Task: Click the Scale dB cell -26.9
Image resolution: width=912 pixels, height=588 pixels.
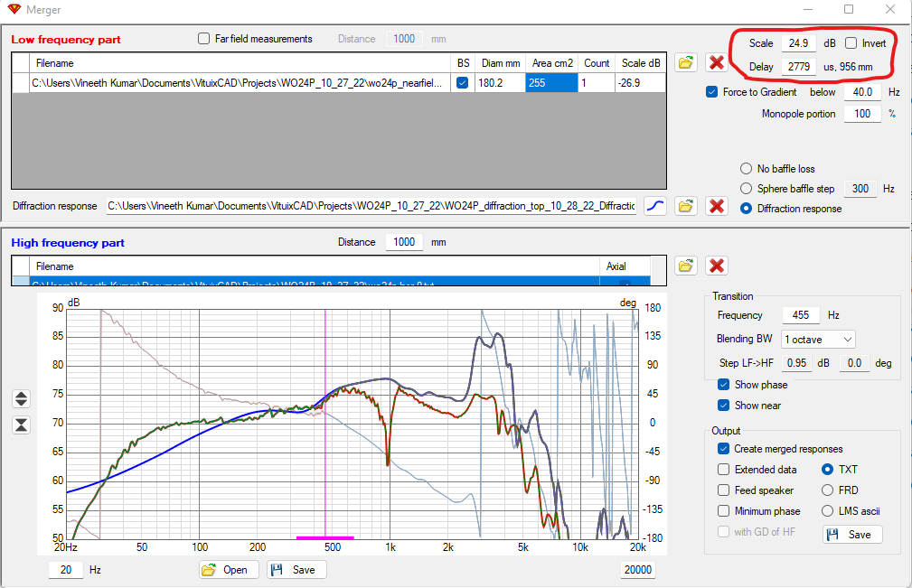Action: (x=640, y=82)
